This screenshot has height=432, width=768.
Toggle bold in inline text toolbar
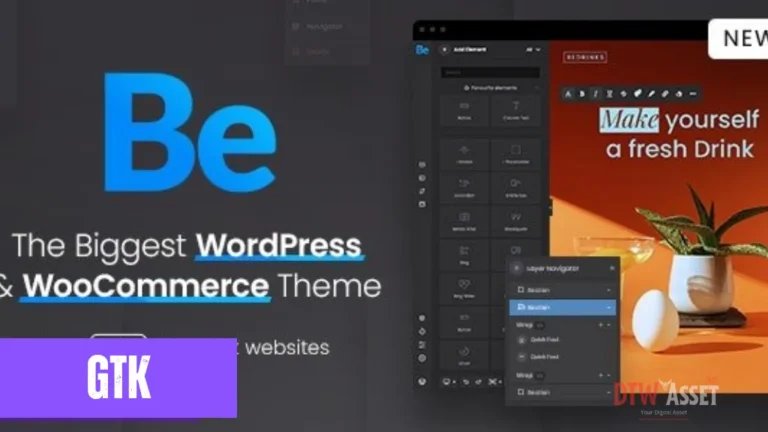pos(582,94)
